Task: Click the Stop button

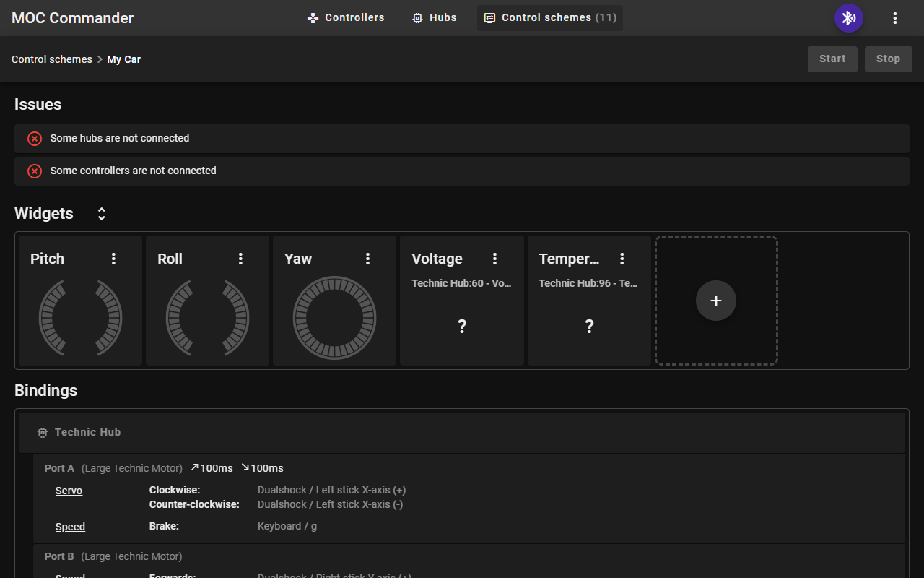Action: [x=888, y=59]
